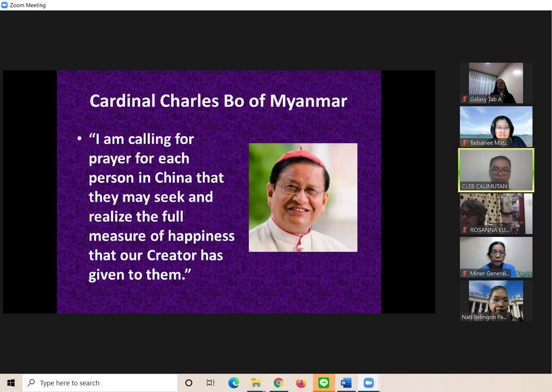The image size is (552, 392).
Task: Switch to Microsoft Word on taskbar
Action: 346,383
